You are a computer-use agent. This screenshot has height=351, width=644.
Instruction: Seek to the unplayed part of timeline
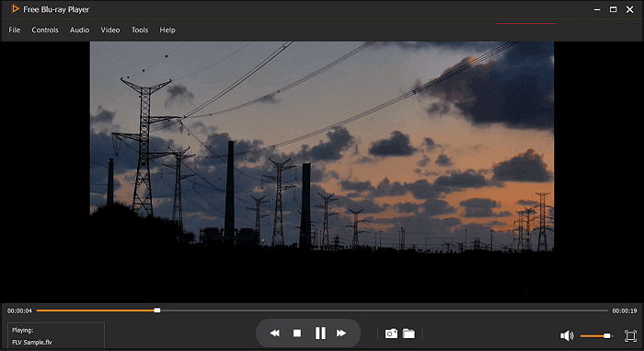tap(384, 310)
